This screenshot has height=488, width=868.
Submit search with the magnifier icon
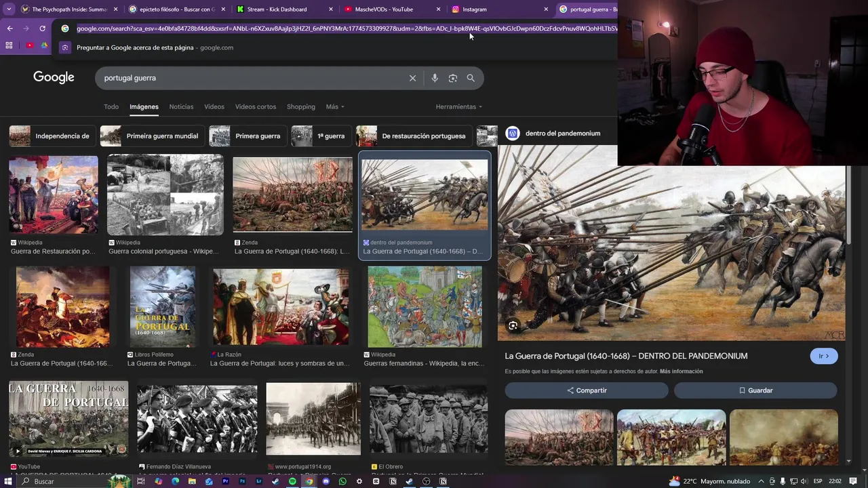point(471,78)
